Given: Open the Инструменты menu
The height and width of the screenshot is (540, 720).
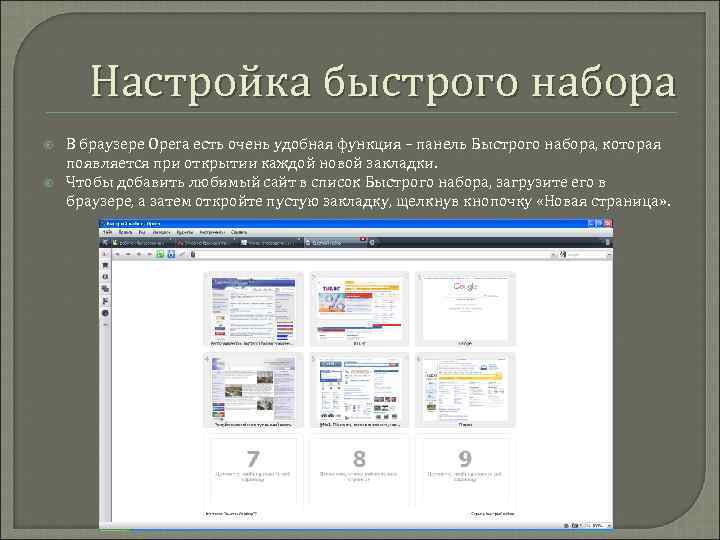Looking at the screenshot, I should (212, 232).
